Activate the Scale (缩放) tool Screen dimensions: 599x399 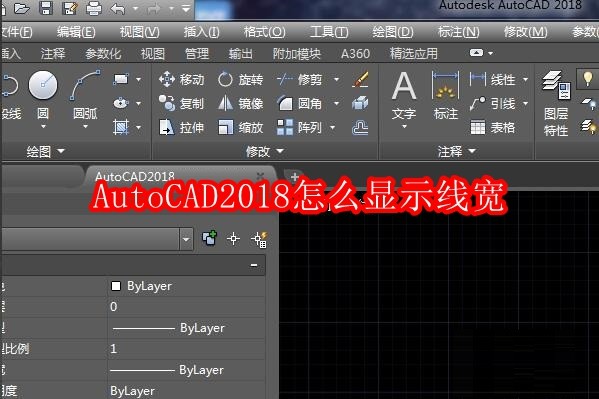tap(240, 127)
